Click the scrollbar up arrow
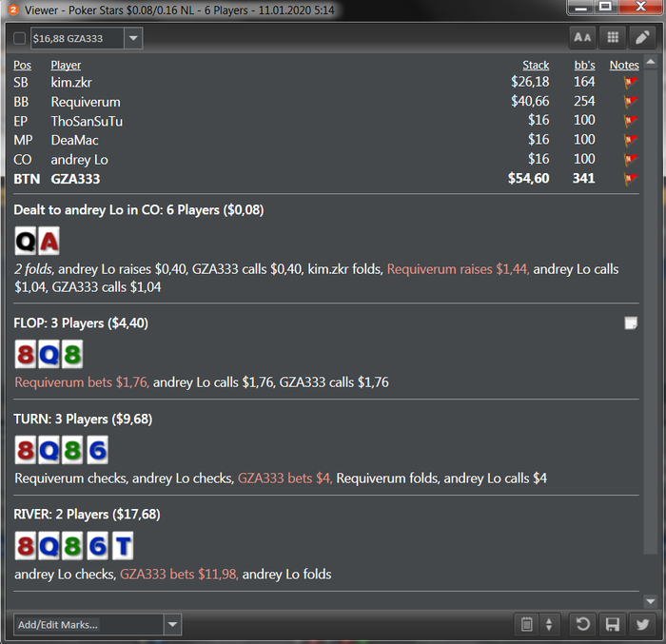666x644 pixels. point(650,62)
